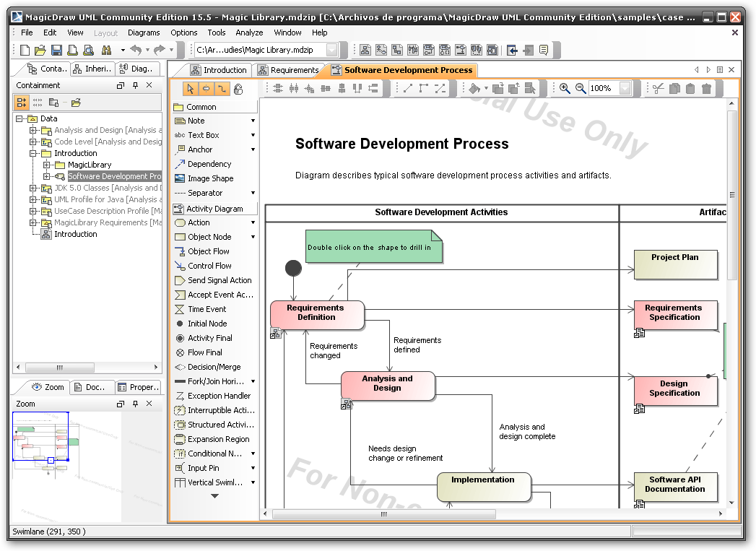Viewport: 756px width, 551px height.
Task: Open the zoom percentage 100% dropdown
Action: 625,88
